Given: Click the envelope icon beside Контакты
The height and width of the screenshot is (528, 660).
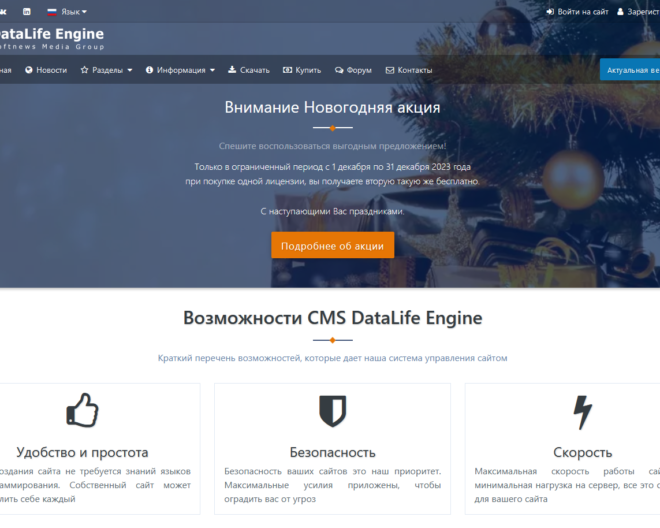Looking at the screenshot, I should [390, 70].
